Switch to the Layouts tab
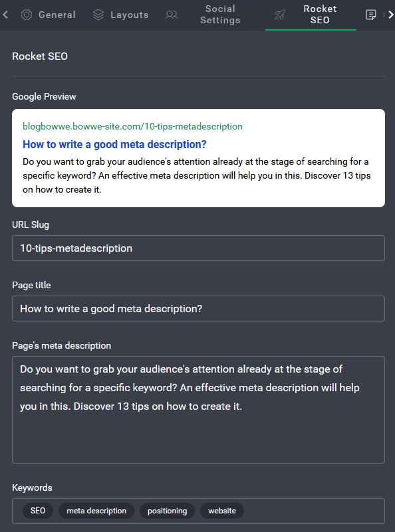The height and width of the screenshot is (532, 395). (120, 15)
